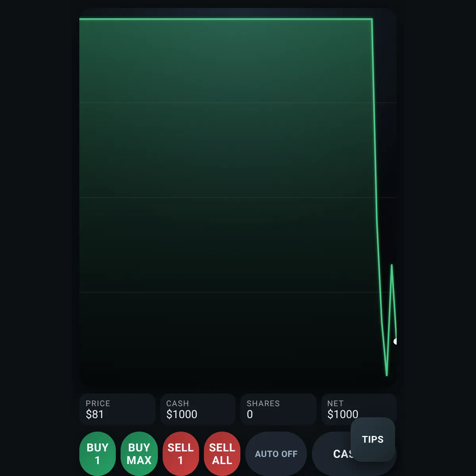
Task: Click the flat top line of the price chart
Action: point(225,19)
